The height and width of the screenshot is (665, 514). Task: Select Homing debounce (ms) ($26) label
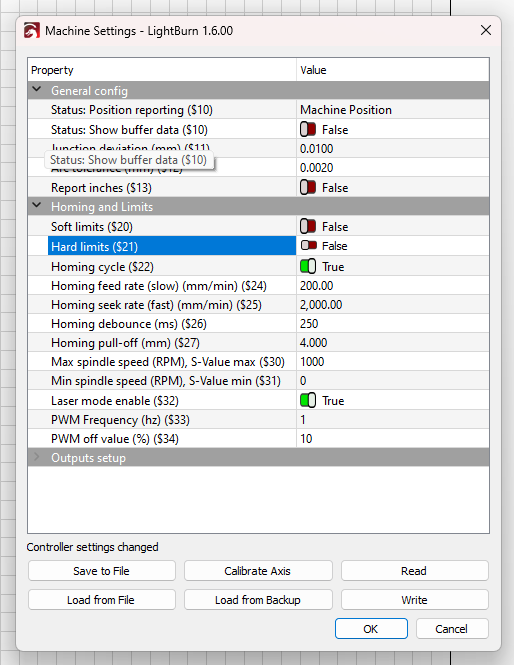click(x=128, y=324)
